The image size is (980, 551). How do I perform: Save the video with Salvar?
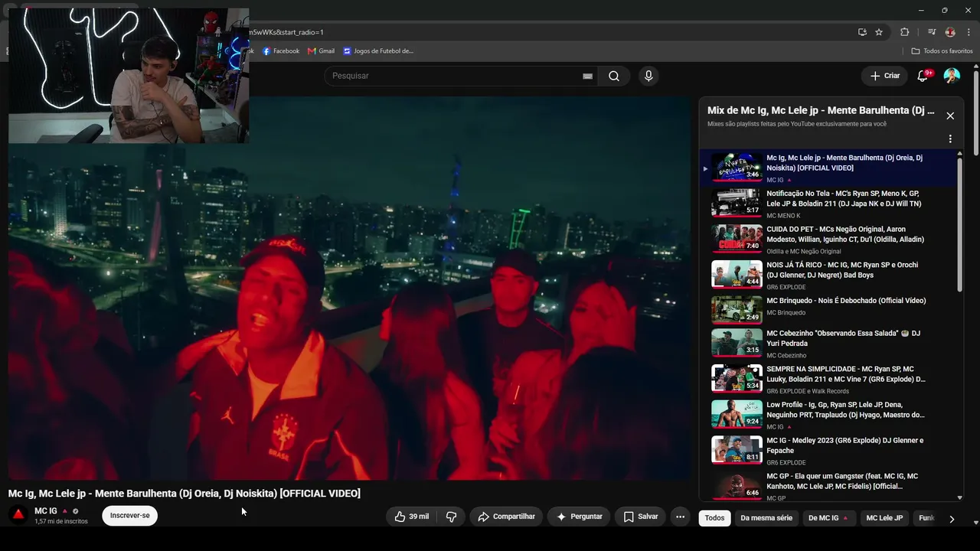pyautogui.click(x=641, y=517)
